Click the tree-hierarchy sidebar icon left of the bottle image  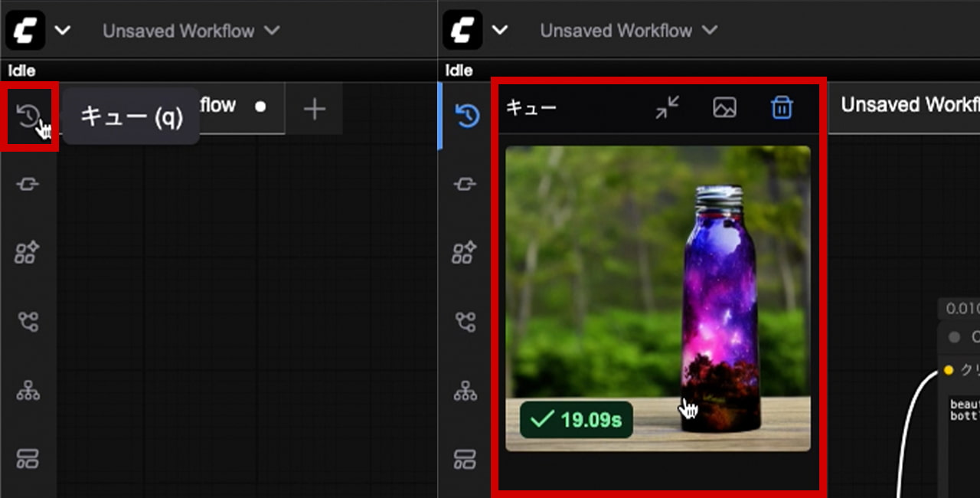tap(465, 391)
